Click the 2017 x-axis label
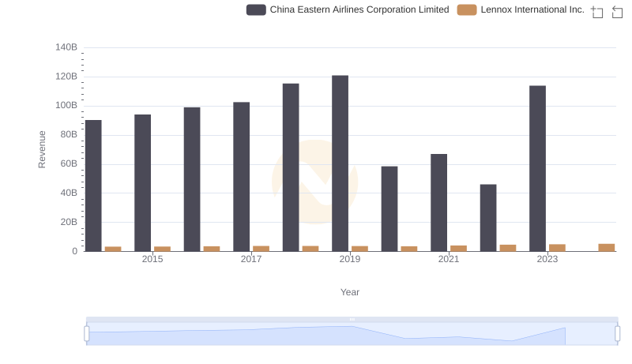 (x=251, y=259)
